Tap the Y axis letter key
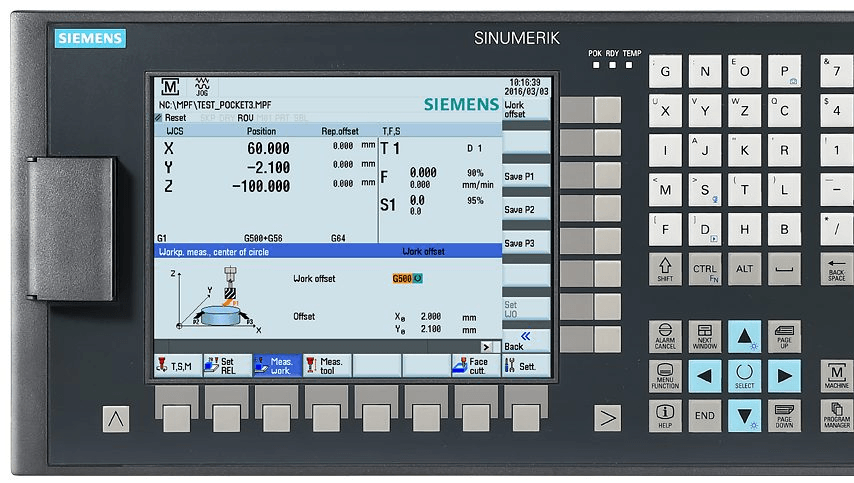The width and height of the screenshot is (854, 483). coord(705,111)
